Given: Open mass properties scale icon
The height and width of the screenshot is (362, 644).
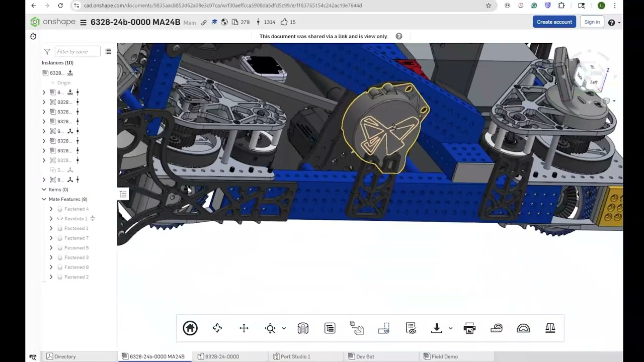Looking at the screenshot, I should pos(550,328).
